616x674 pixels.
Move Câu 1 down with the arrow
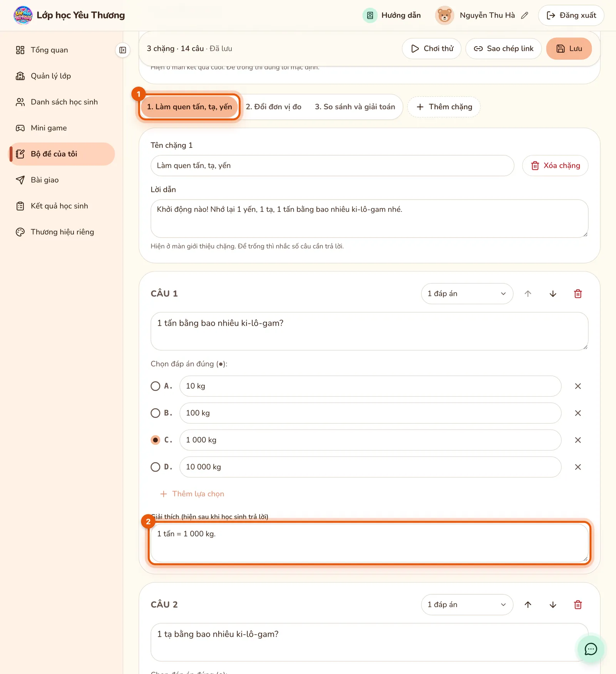point(553,294)
